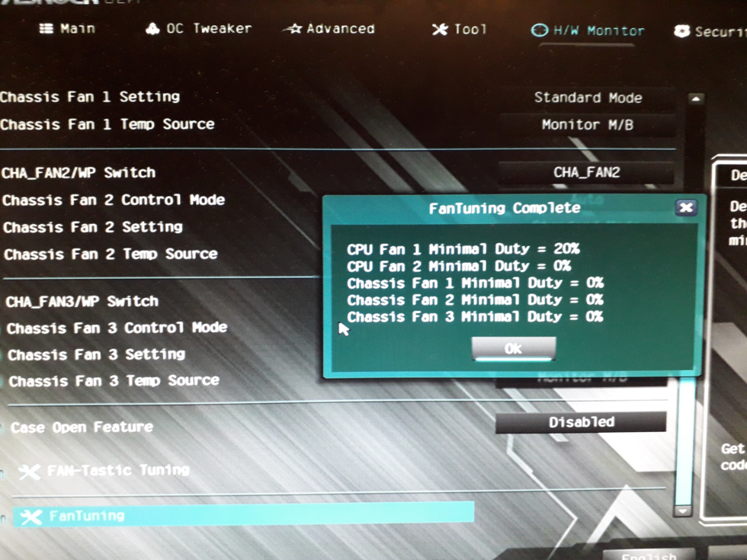The image size is (747, 560).
Task: Open Chassis Fan 1 Temp Source dropdown
Action: tap(587, 125)
